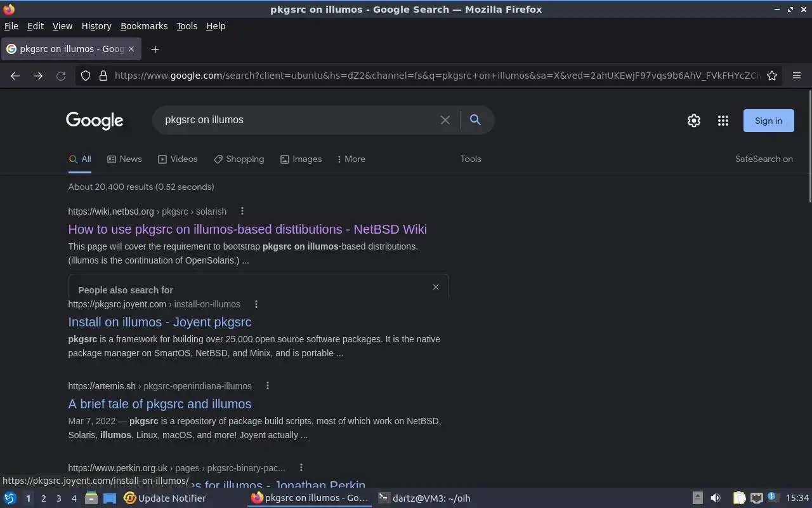Expand the More search categories
The height and width of the screenshot is (508, 812).
[351, 159]
